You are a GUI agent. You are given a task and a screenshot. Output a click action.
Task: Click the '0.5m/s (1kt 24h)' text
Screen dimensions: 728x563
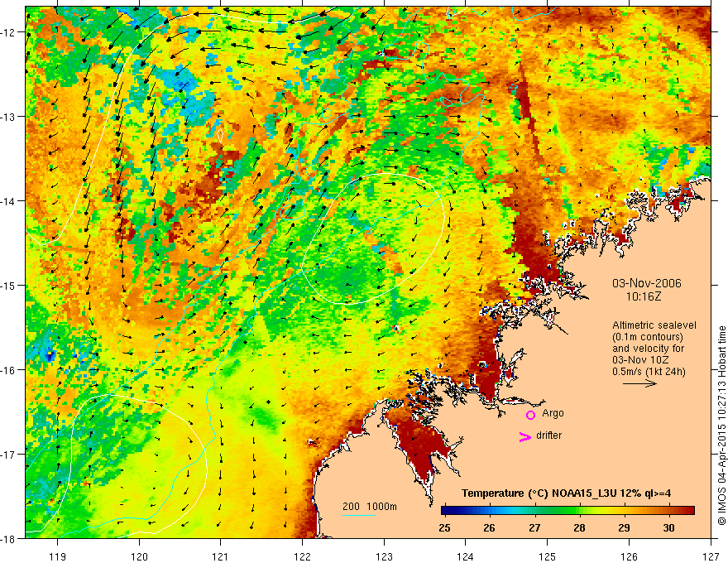pos(649,372)
